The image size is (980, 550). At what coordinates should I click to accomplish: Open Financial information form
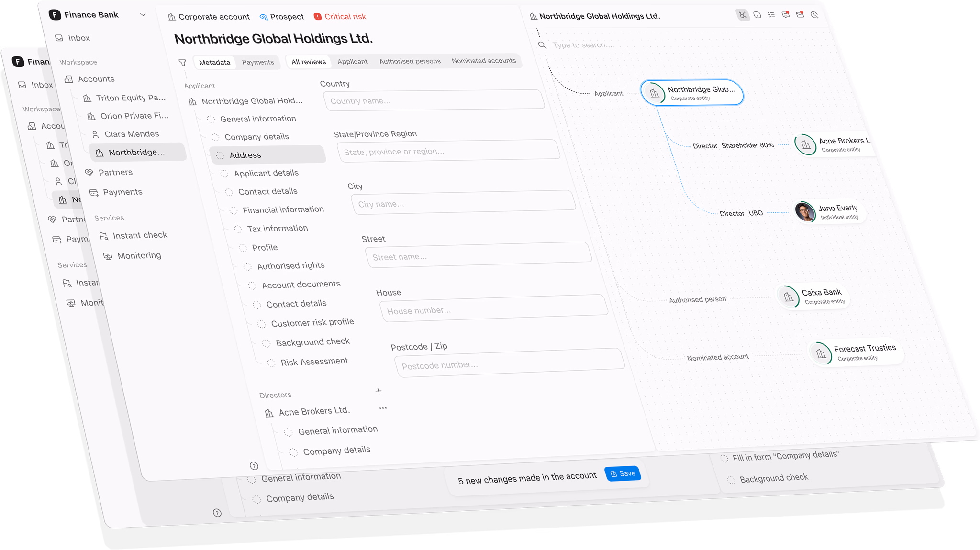(277, 210)
